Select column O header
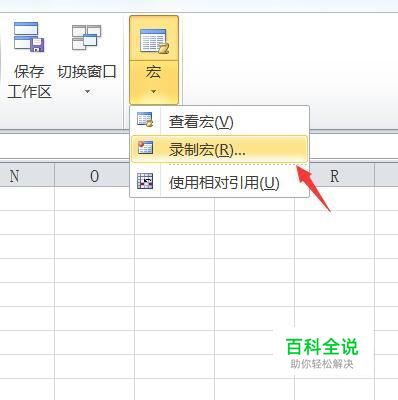 point(94,175)
